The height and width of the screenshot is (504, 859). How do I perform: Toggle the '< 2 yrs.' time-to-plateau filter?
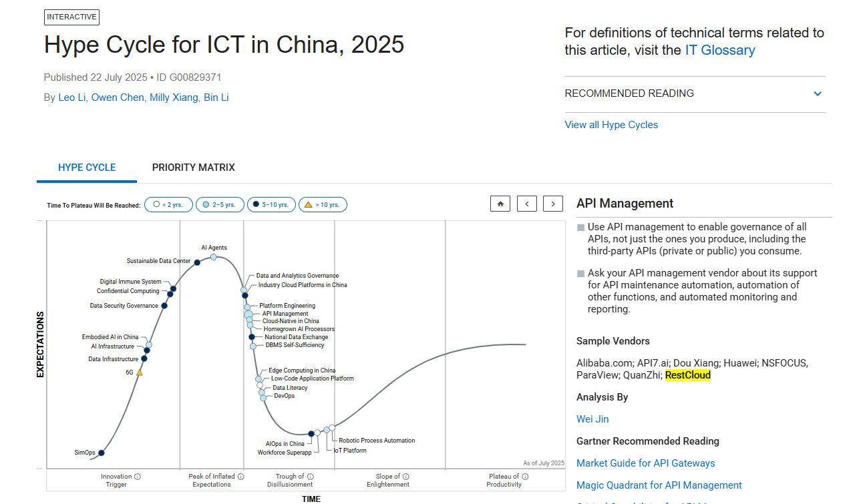[x=168, y=204]
